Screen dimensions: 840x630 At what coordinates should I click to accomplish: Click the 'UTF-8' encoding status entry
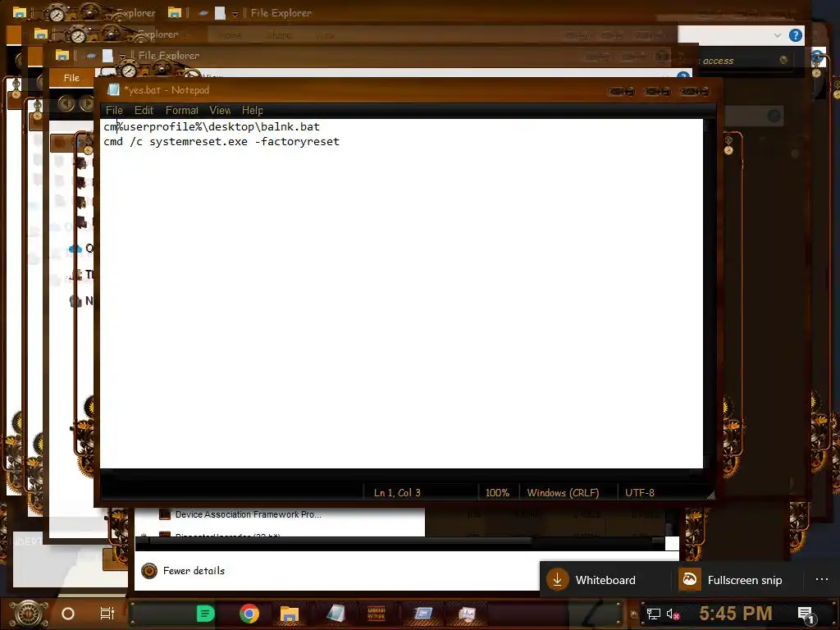[x=640, y=493]
